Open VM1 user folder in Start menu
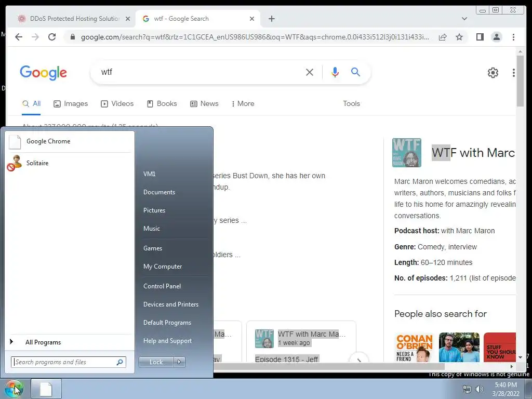532x399 pixels. point(149,174)
